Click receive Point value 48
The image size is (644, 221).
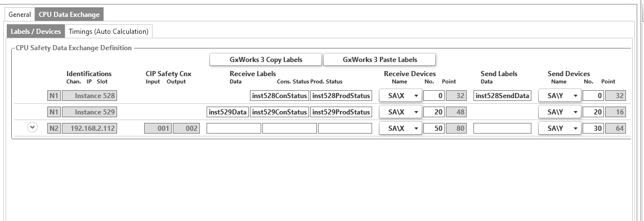click(456, 112)
